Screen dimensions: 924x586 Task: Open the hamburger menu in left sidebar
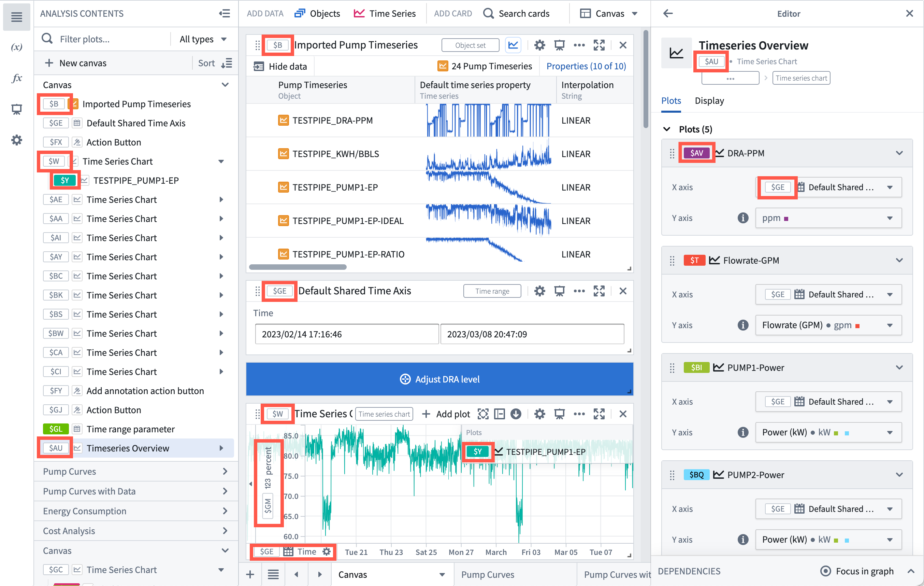[x=16, y=17]
